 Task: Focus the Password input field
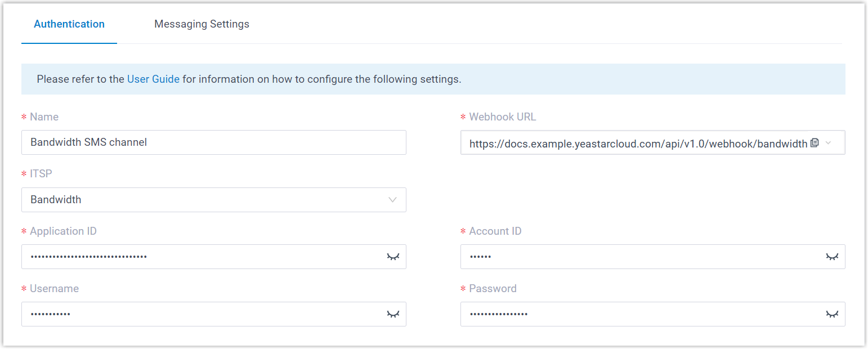(642, 314)
